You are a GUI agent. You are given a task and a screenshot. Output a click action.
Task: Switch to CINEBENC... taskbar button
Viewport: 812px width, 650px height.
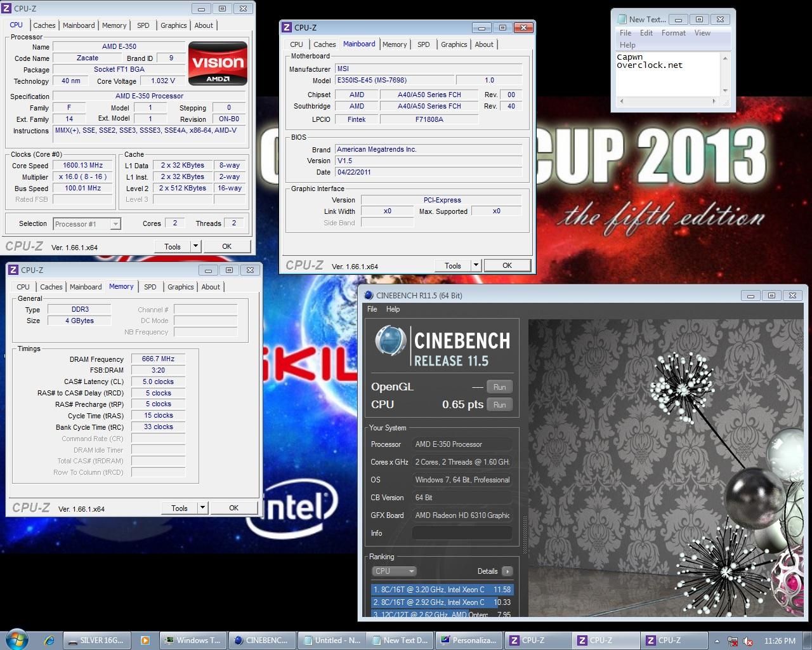[x=261, y=640]
